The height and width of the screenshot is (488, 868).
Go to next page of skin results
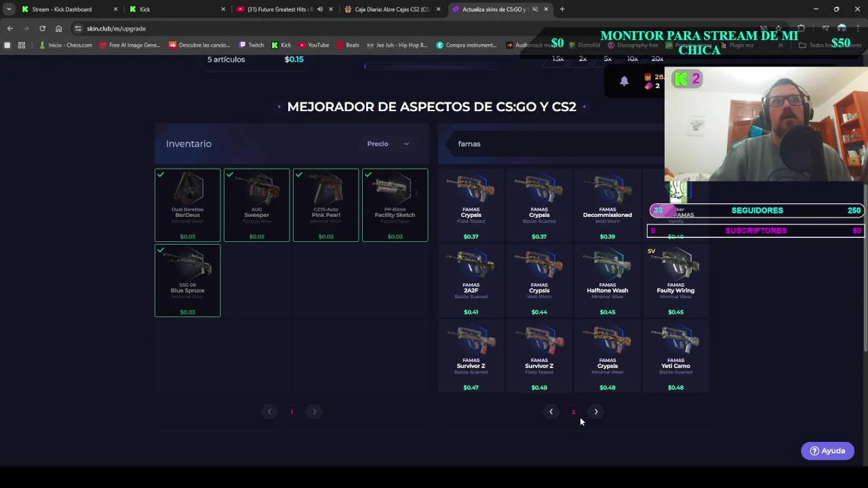pyautogui.click(x=596, y=411)
